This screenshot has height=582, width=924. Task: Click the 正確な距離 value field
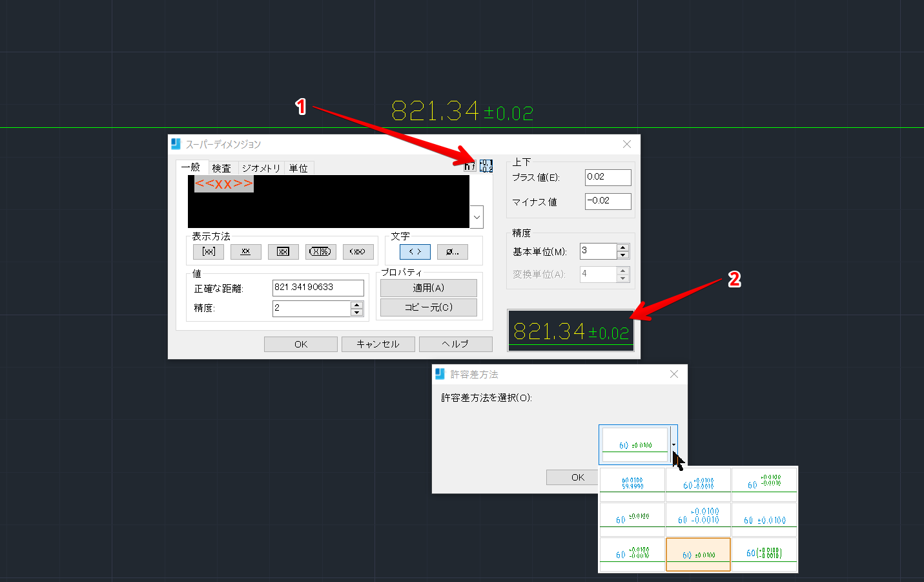pyautogui.click(x=318, y=287)
